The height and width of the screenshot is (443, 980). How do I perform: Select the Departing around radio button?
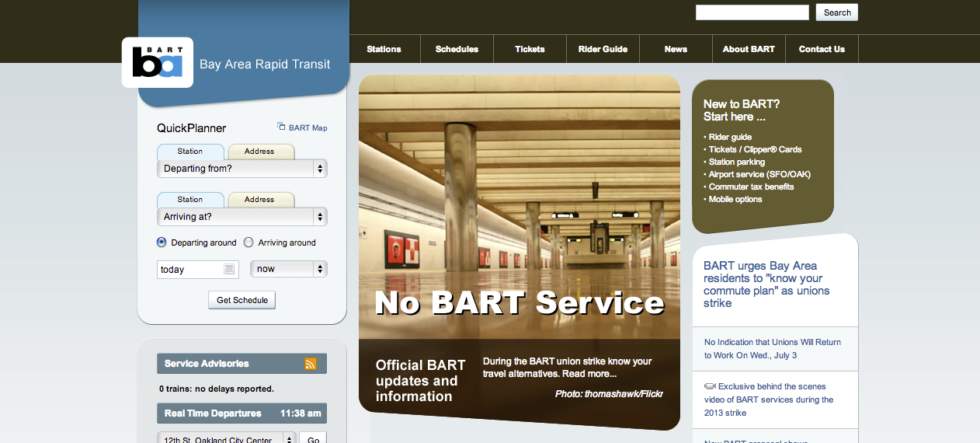[x=162, y=242]
